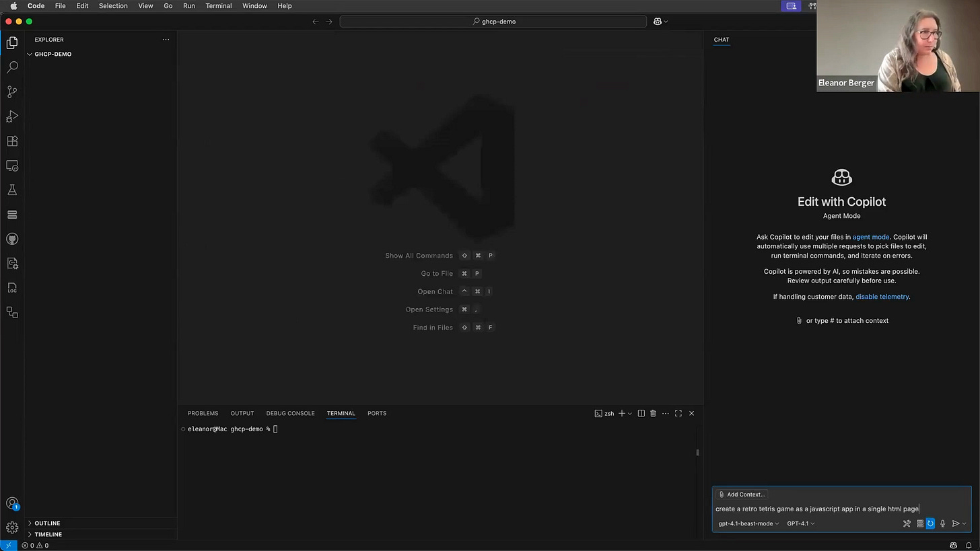The image size is (980, 551).
Task: Switch to the PROBLEMS tab
Action: 203,413
